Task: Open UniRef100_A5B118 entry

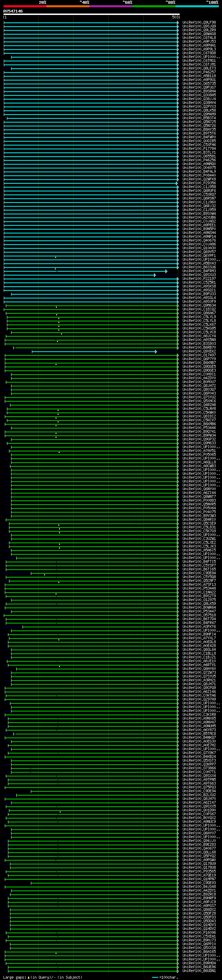Action: tap(199, 76)
